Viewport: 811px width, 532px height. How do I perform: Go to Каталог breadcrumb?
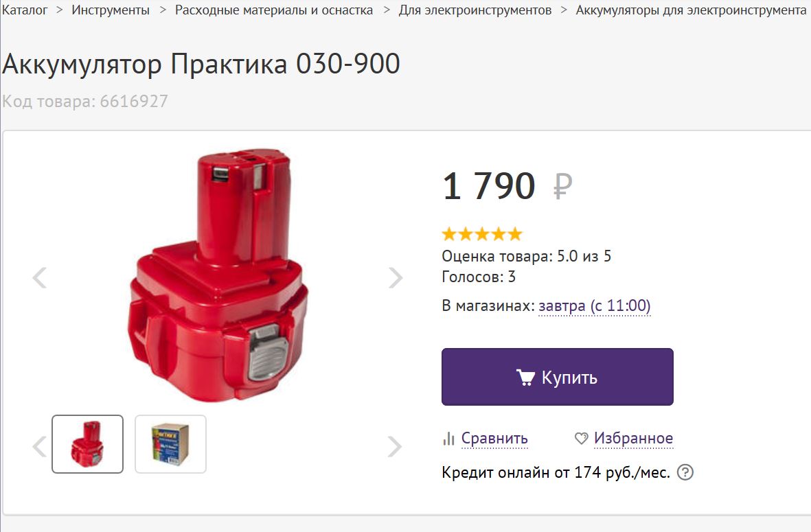click(24, 10)
